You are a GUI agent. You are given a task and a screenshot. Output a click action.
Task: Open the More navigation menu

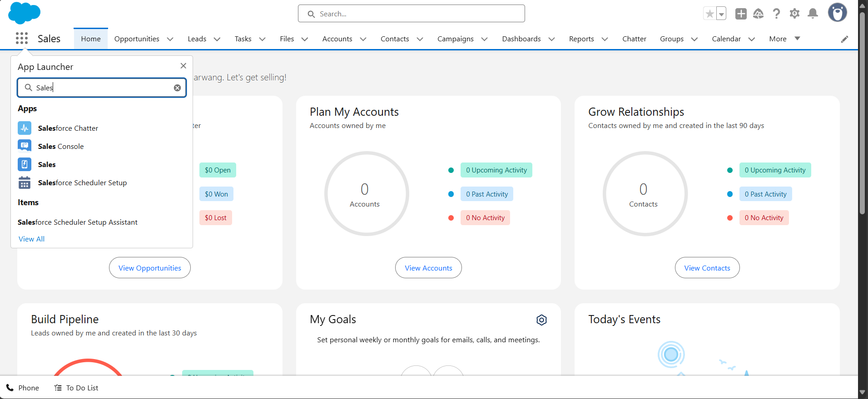784,39
